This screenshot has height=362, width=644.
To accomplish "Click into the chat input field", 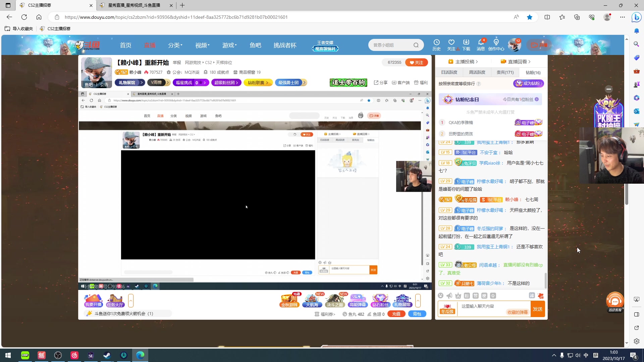I will click(493, 309).
